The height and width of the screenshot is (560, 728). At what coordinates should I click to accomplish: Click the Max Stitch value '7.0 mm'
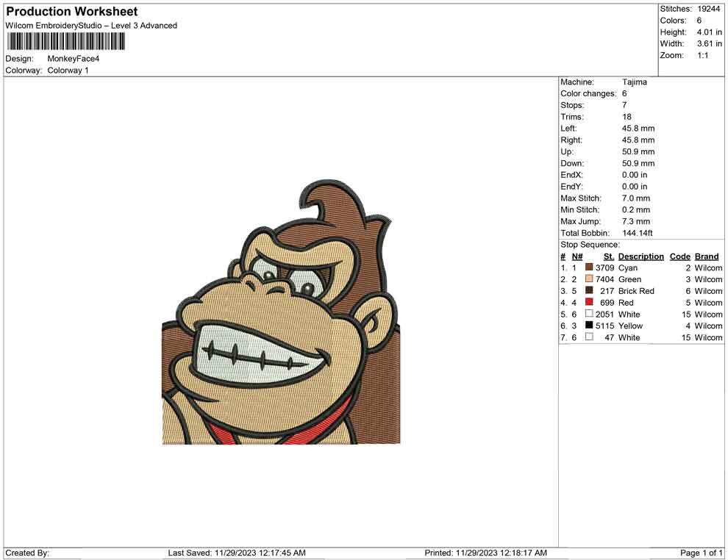pos(636,198)
